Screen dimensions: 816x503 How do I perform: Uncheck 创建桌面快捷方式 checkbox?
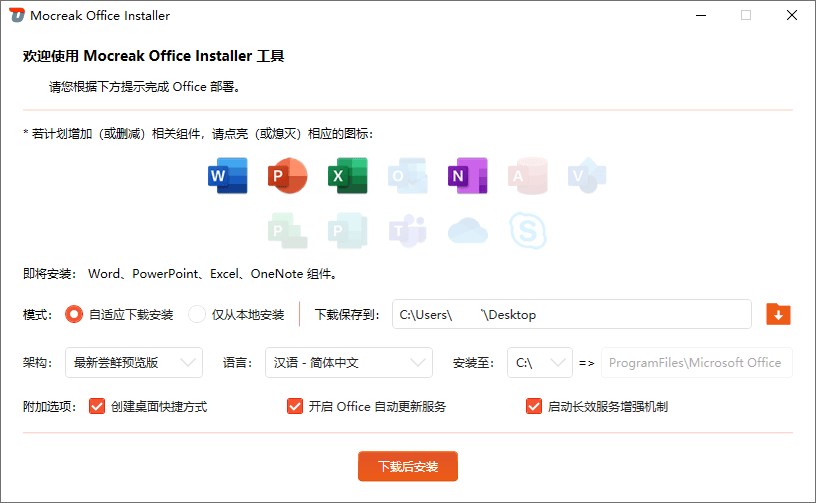97,406
